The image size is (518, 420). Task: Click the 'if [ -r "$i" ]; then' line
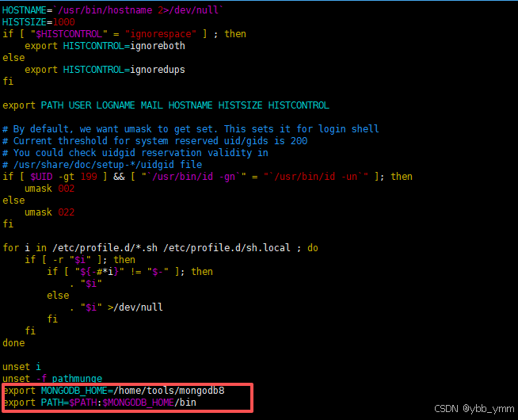pos(80,260)
